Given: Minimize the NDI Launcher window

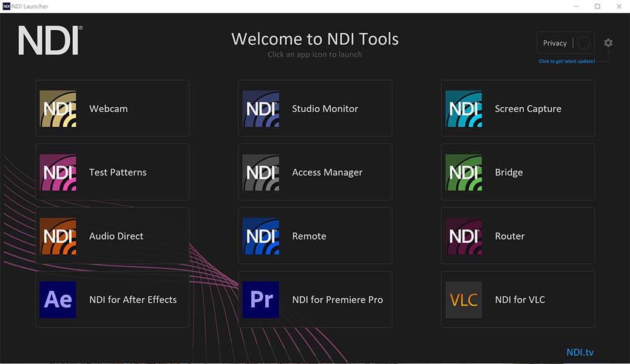Looking at the screenshot, I should (x=576, y=7).
